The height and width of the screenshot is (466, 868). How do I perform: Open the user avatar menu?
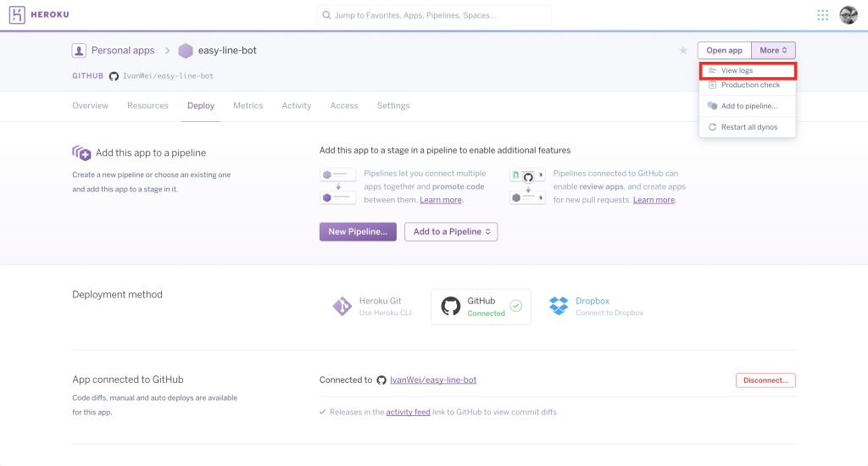[x=848, y=15]
